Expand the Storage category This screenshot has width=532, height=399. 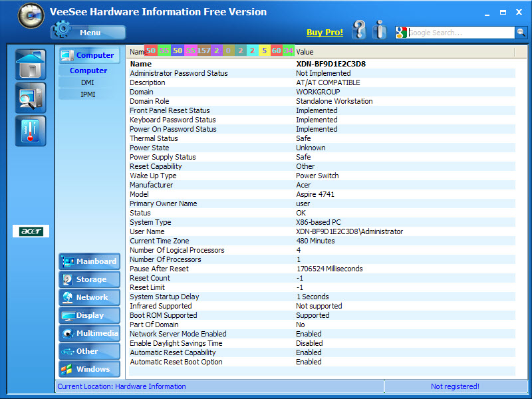[90, 280]
